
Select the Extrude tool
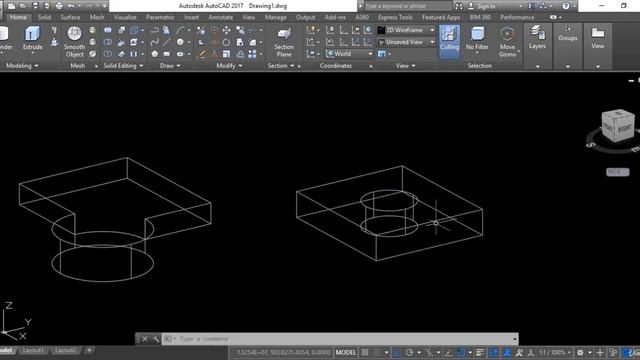32,38
